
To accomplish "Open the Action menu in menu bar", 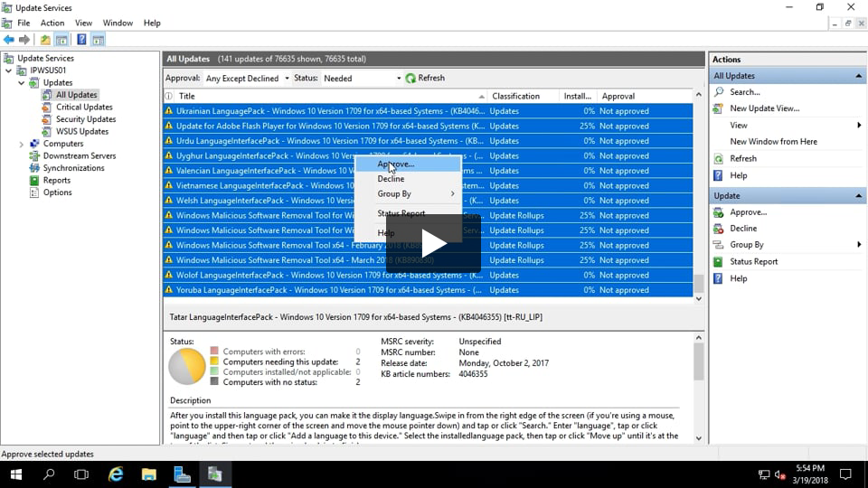I will coord(52,23).
